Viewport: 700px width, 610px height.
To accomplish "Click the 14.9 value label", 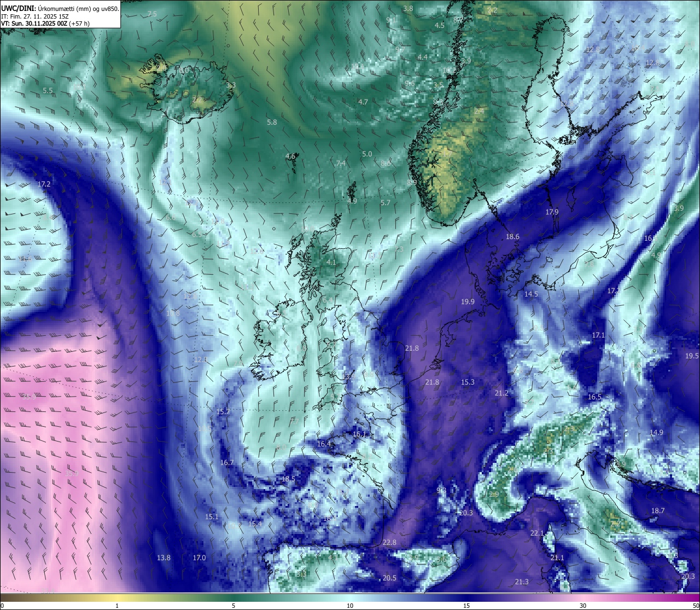I will (656, 433).
